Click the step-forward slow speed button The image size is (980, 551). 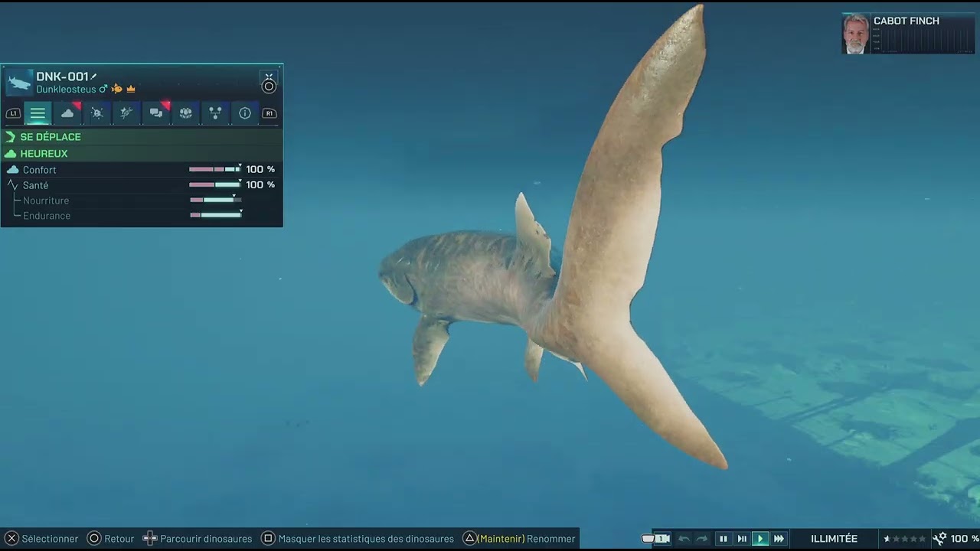point(742,539)
